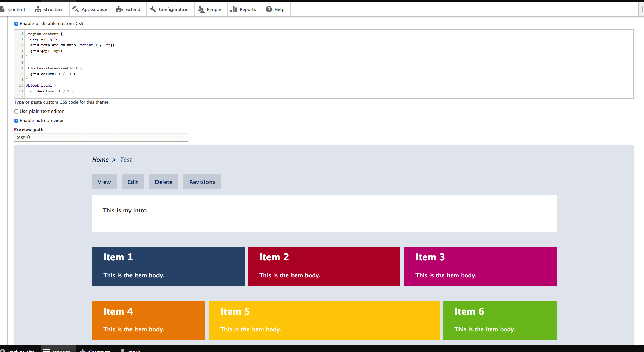Focus the Preview path text field
The height and width of the screenshot is (352, 644).
(101, 137)
